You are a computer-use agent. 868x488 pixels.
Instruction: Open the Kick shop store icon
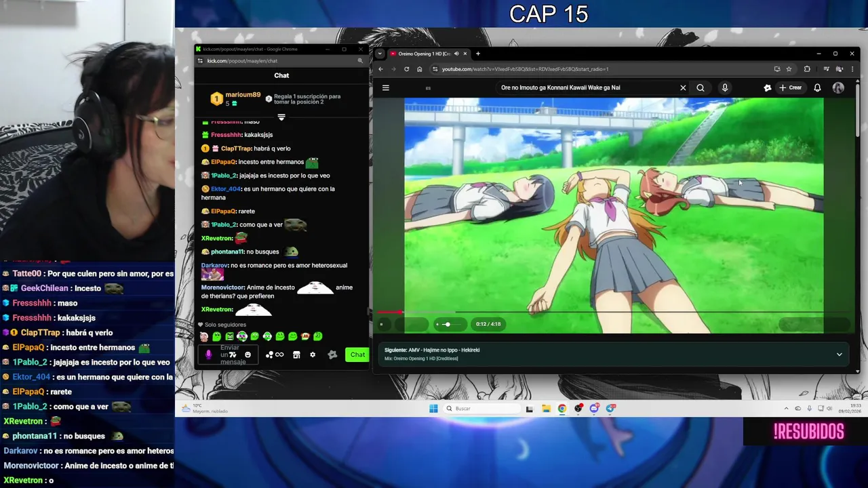(296, 354)
